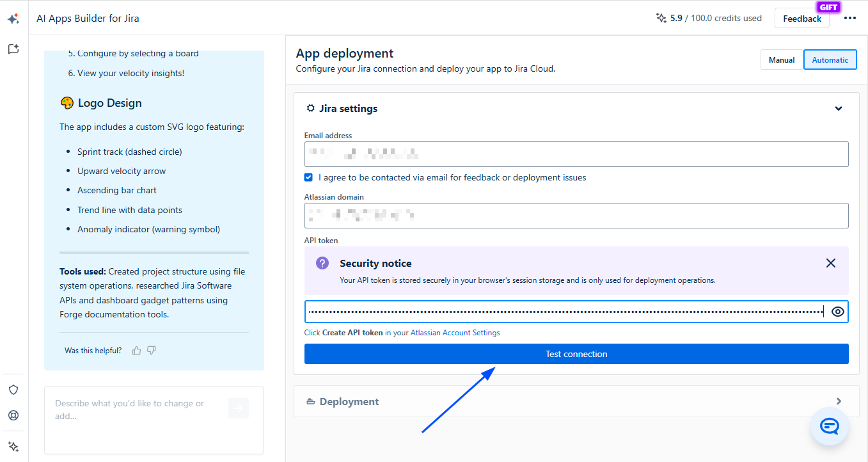Open the Atlassian Account Settings link
This screenshot has width=868, height=462.
tap(455, 333)
